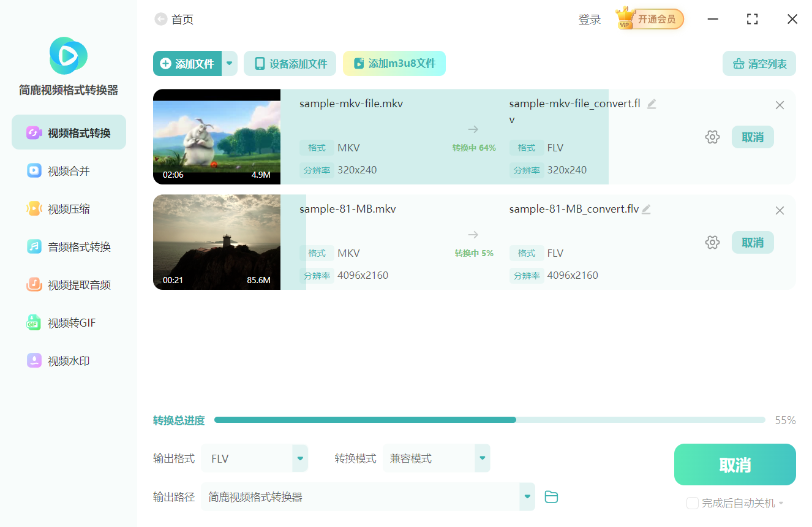This screenshot has width=812, height=527.
Task: Click the back arrow next to 首页
Action: pos(161,20)
